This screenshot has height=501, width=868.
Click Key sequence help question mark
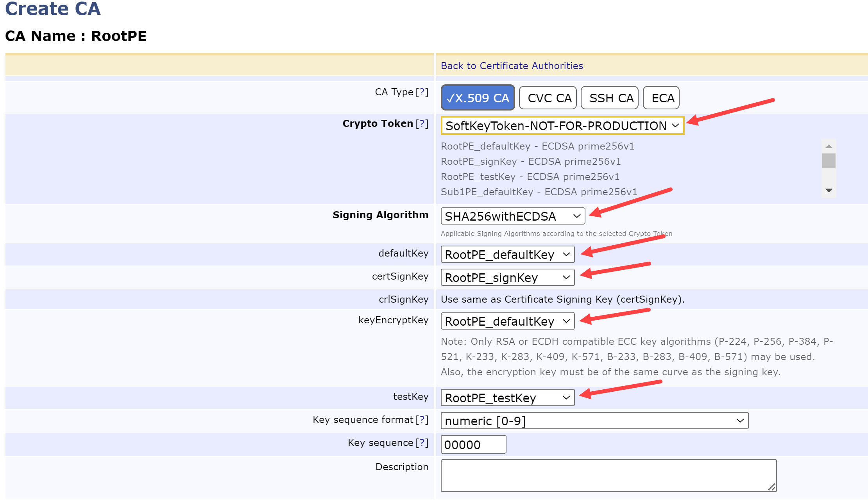coord(422,443)
